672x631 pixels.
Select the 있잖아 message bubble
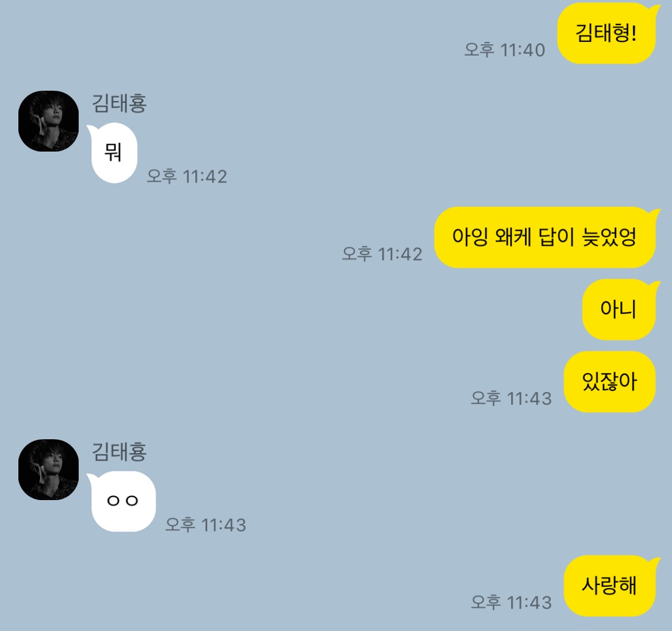pos(610,382)
